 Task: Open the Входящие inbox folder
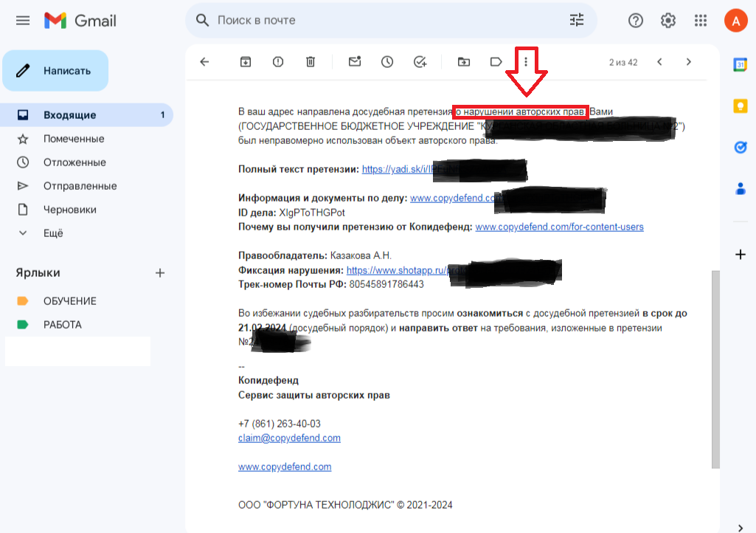[x=86, y=115]
